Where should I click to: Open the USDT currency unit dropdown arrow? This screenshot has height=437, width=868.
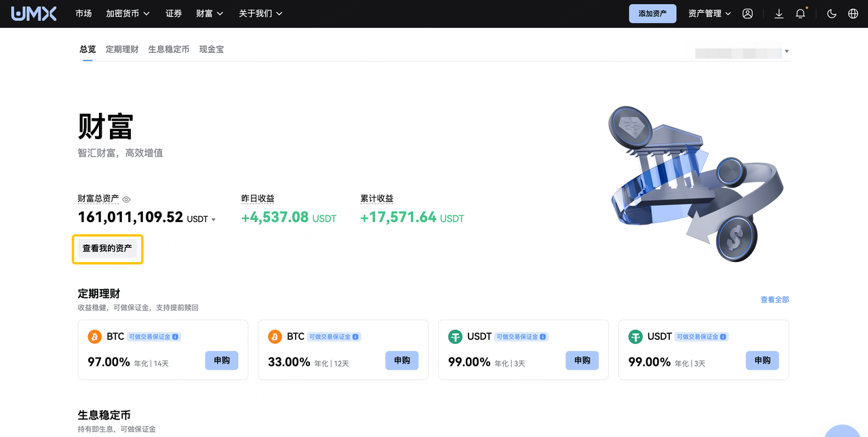click(x=213, y=219)
